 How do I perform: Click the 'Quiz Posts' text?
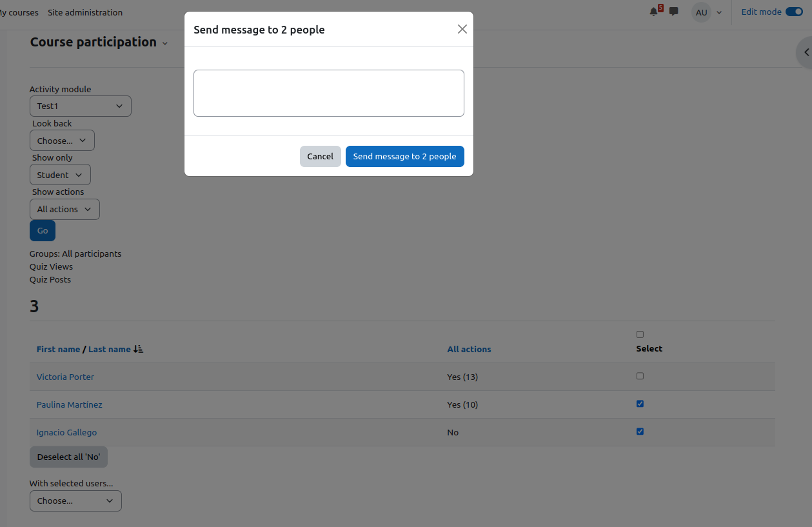click(50, 279)
